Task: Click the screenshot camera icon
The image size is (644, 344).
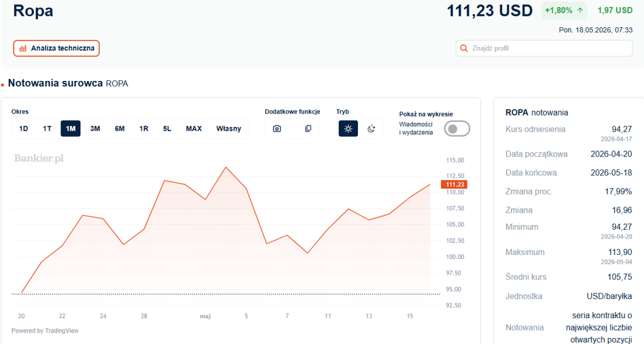Action: (x=276, y=128)
